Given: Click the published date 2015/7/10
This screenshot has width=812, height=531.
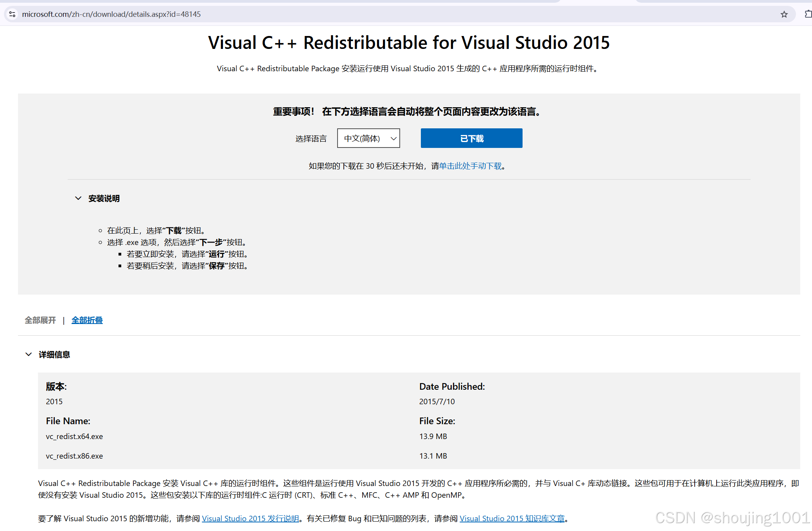Looking at the screenshot, I should (437, 401).
